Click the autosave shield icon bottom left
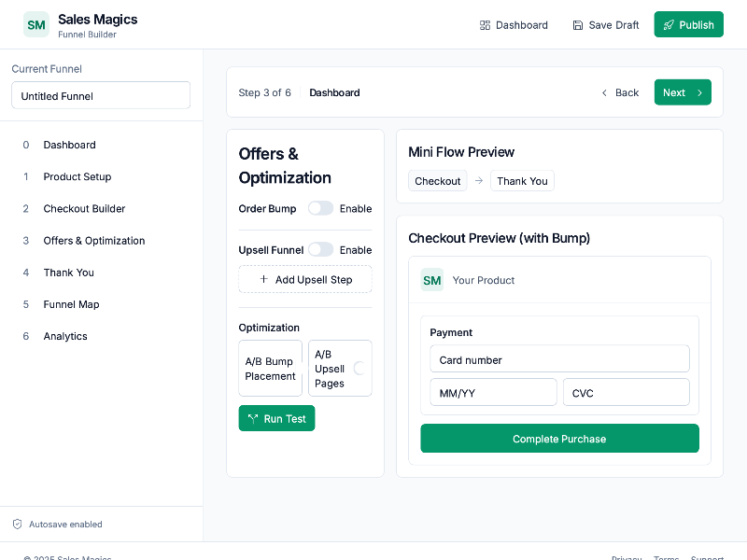This screenshot has height=560, width=747. tap(18, 525)
